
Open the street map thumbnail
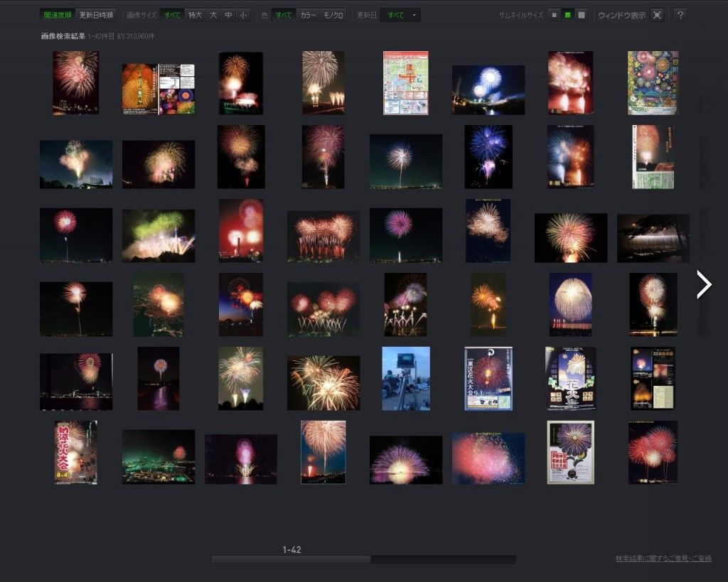click(406, 83)
